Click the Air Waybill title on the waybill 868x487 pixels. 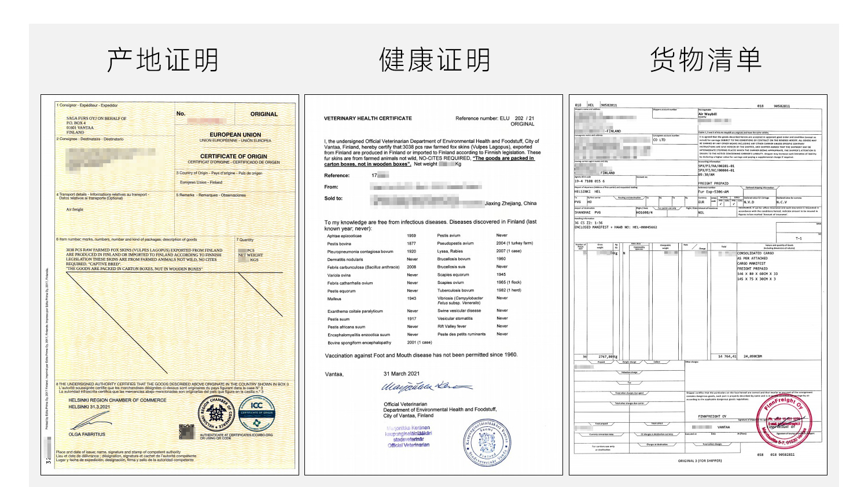pyautogui.click(x=708, y=115)
